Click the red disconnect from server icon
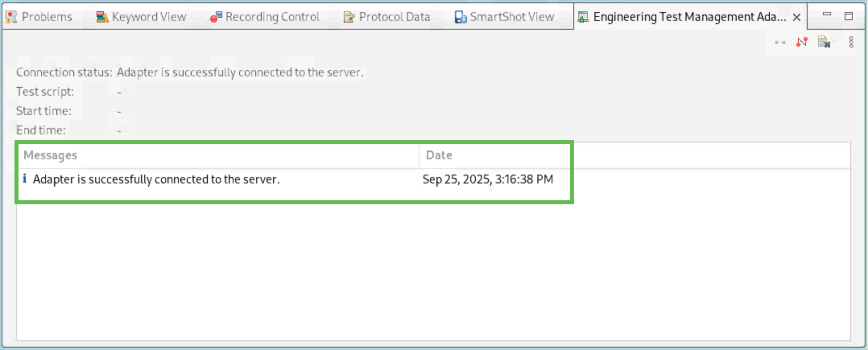The image size is (868, 350). pos(802,42)
